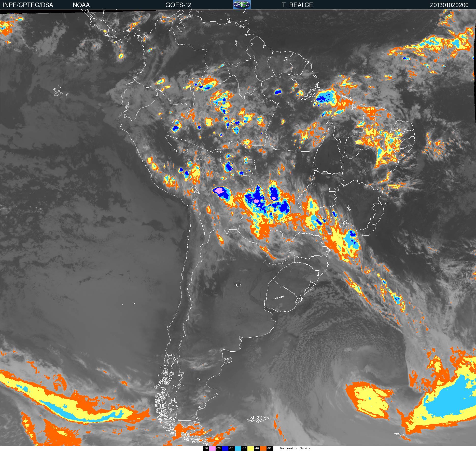Click the Temperatura Celsius legend caption
Viewport: 476px width, 451px height.
(295, 448)
